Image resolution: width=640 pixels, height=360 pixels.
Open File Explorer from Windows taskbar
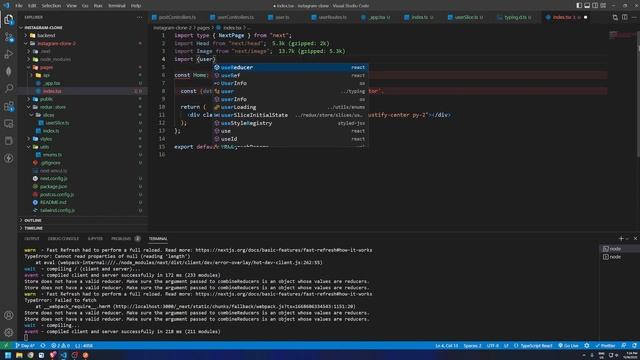point(19,355)
